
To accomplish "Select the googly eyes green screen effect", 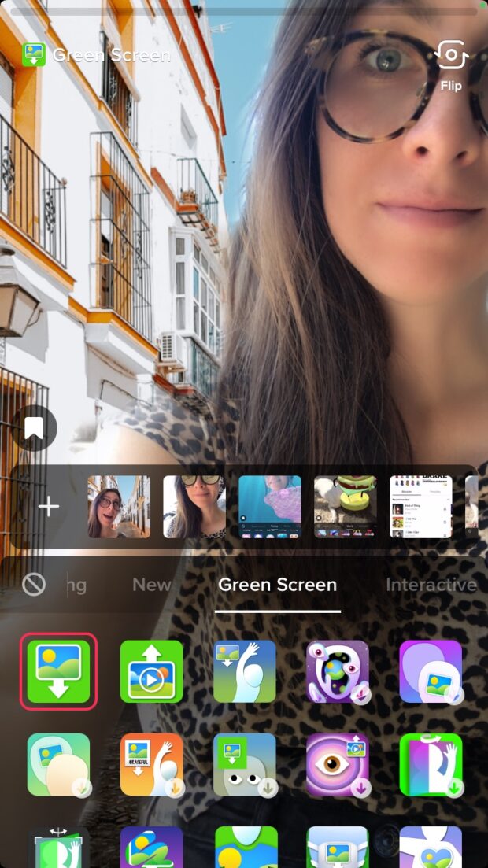I will 245,764.
